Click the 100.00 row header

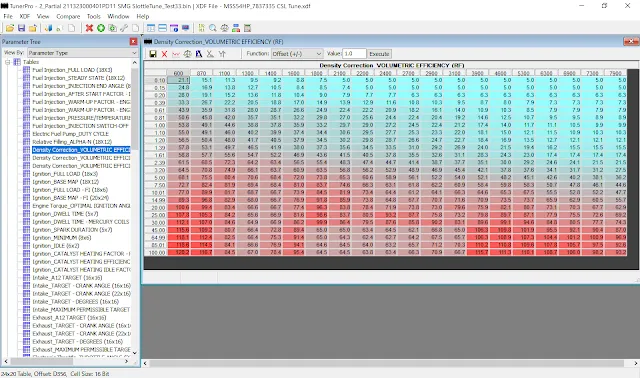click(x=156, y=253)
